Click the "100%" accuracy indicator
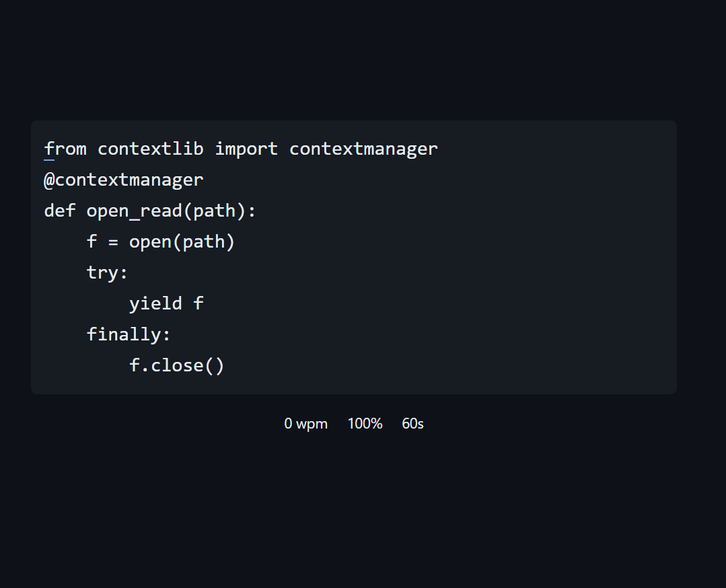 365,424
